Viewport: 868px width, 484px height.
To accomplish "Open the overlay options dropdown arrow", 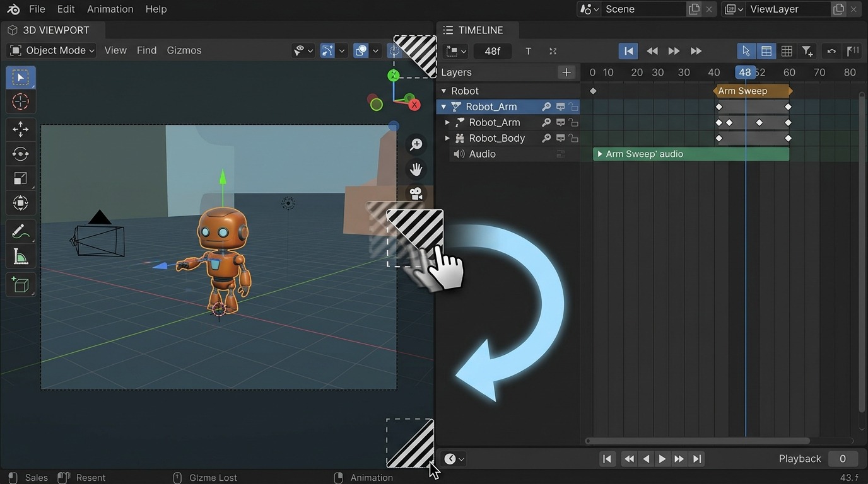I will tap(375, 50).
